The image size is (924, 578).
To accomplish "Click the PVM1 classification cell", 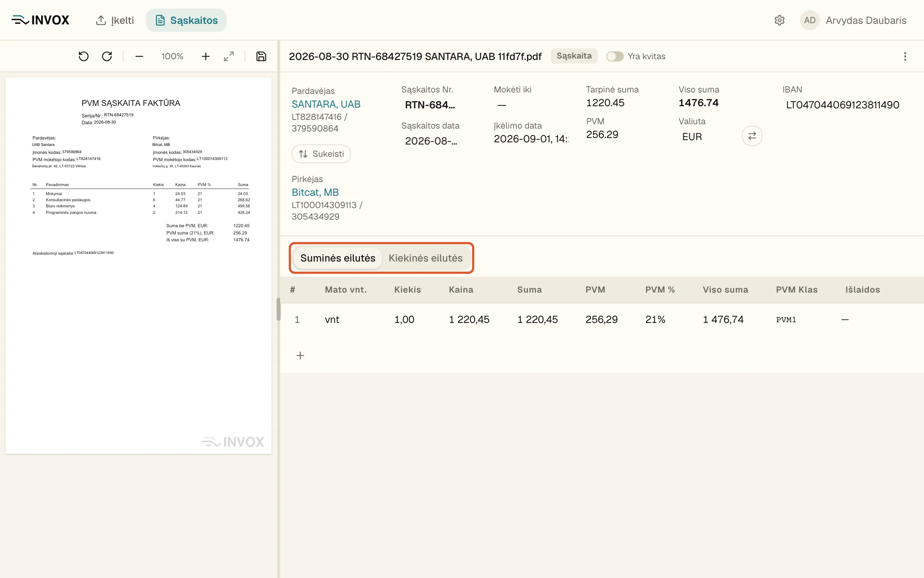I will [786, 320].
